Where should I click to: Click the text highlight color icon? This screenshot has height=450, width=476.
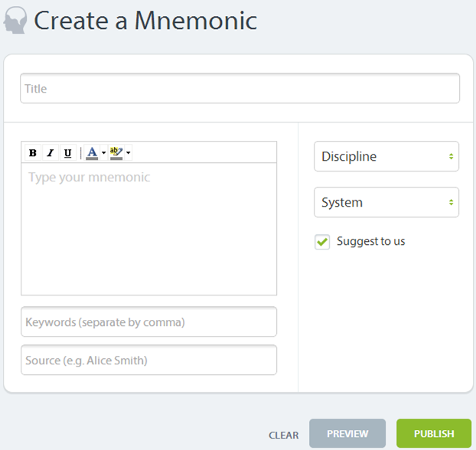coord(116,153)
